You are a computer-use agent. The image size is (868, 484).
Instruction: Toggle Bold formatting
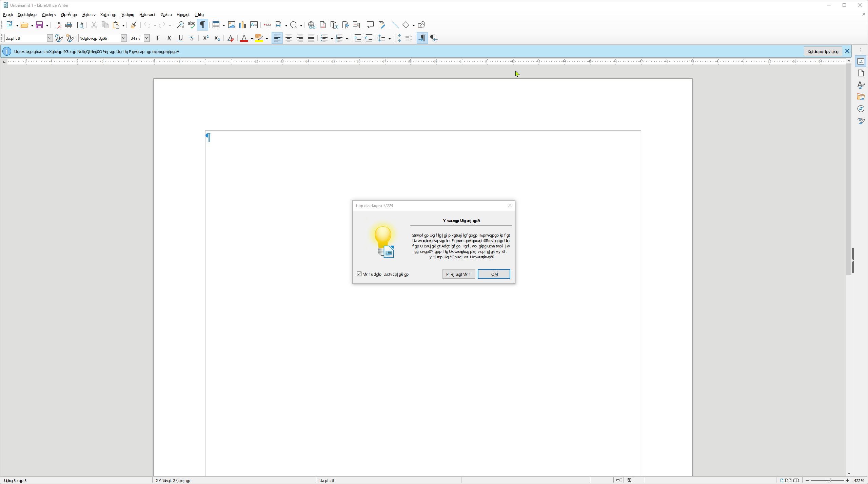158,38
